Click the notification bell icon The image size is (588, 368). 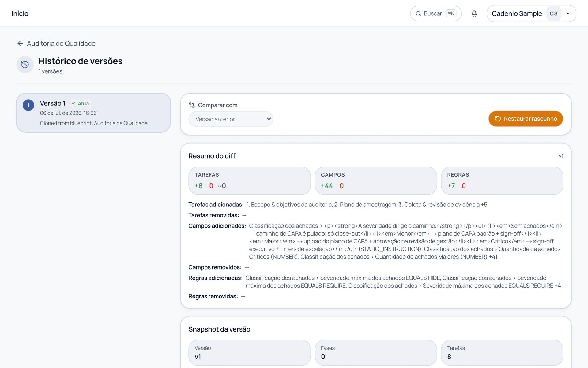click(x=474, y=14)
